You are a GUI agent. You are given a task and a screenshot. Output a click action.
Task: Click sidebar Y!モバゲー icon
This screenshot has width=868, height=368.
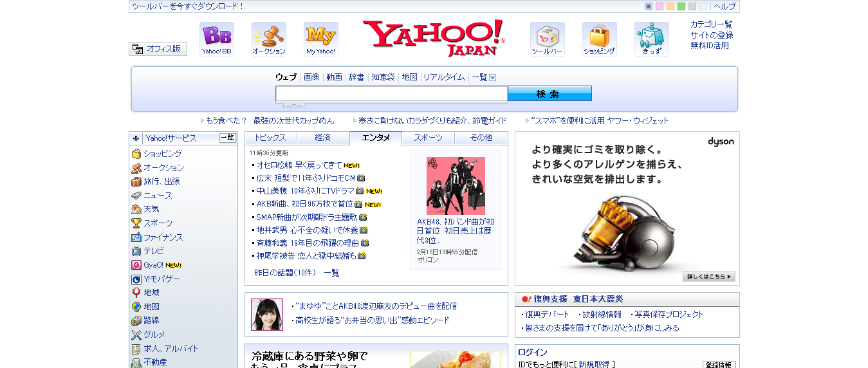click(x=136, y=279)
